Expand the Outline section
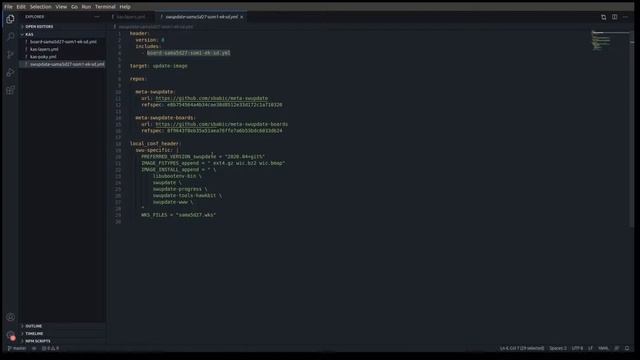This screenshot has height=360, width=640. click(33, 326)
